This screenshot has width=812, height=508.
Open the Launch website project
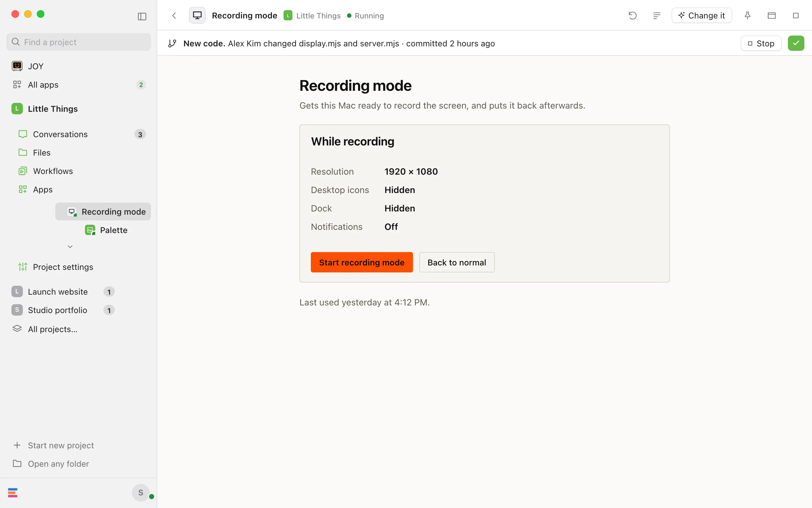pos(63,292)
